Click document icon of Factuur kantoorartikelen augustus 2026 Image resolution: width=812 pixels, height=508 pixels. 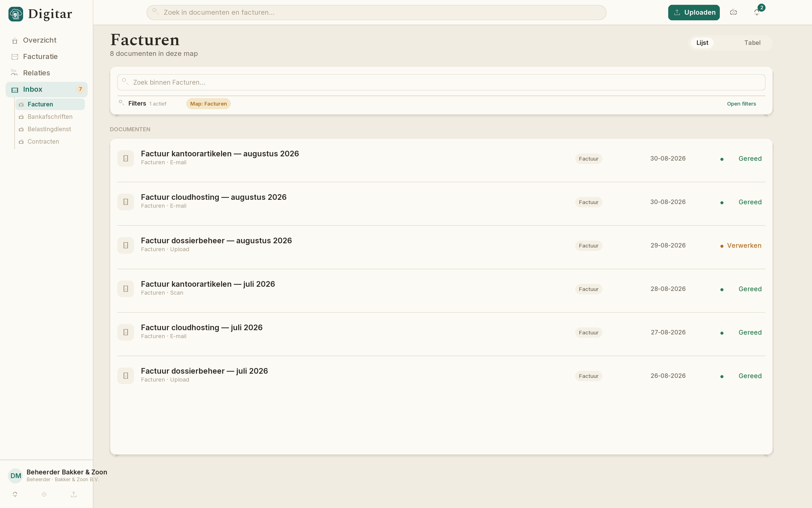(x=126, y=158)
